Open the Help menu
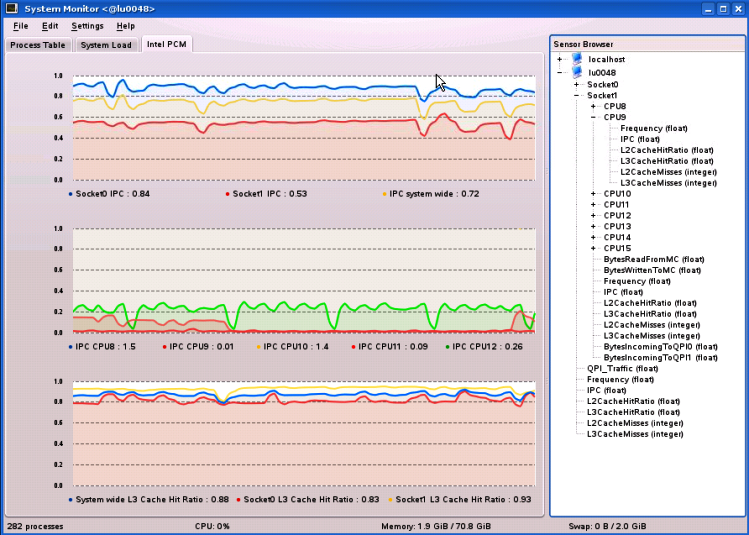 point(125,26)
